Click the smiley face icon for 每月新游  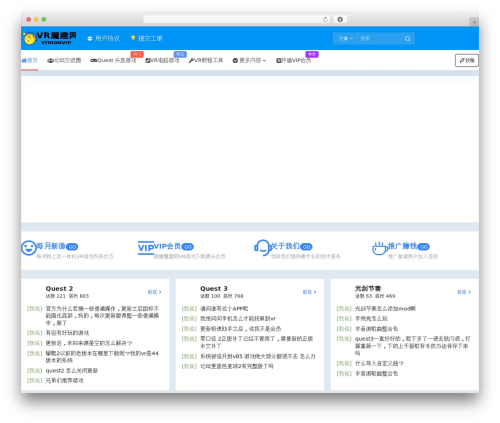tap(29, 248)
